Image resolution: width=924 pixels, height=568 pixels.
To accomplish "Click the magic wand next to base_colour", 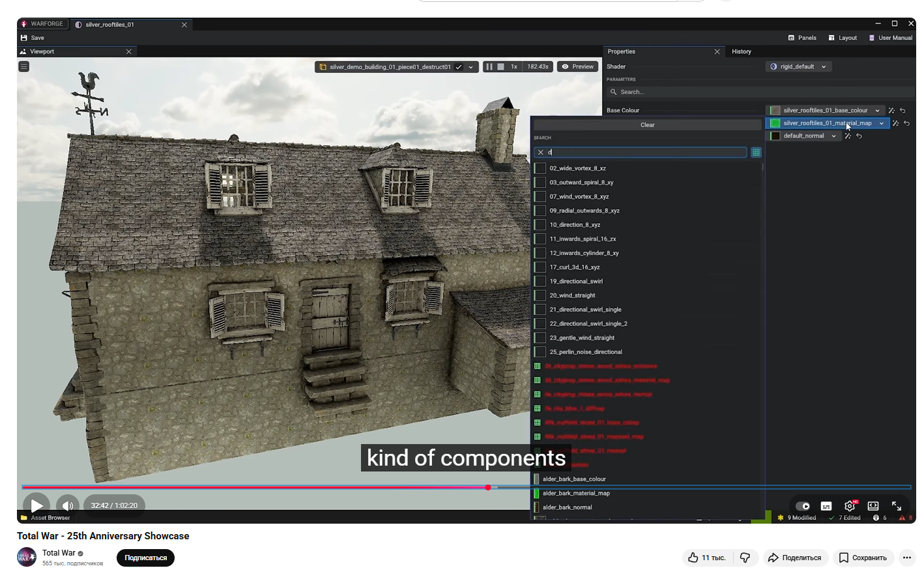I will tap(891, 111).
